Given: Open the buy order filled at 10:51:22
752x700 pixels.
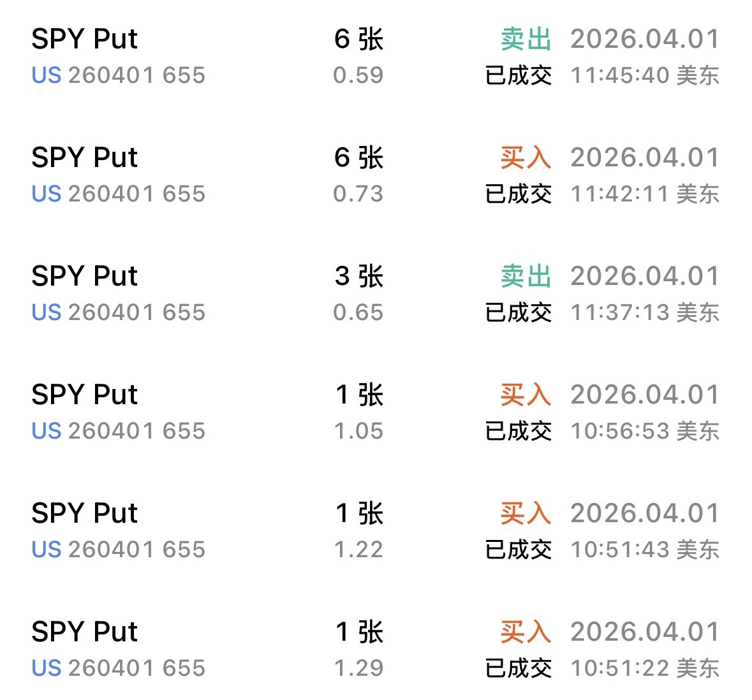Looking at the screenshot, I should click(x=376, y=650).
